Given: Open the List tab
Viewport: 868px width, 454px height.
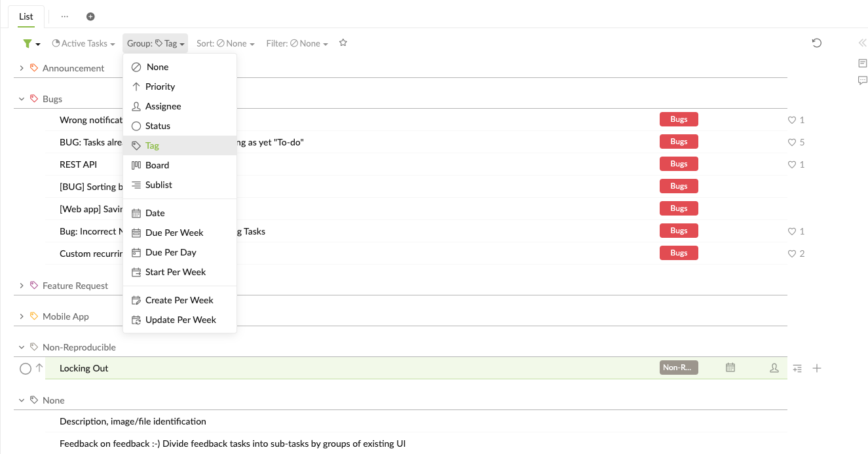Looking at the screenshot, I should point(26,16).
